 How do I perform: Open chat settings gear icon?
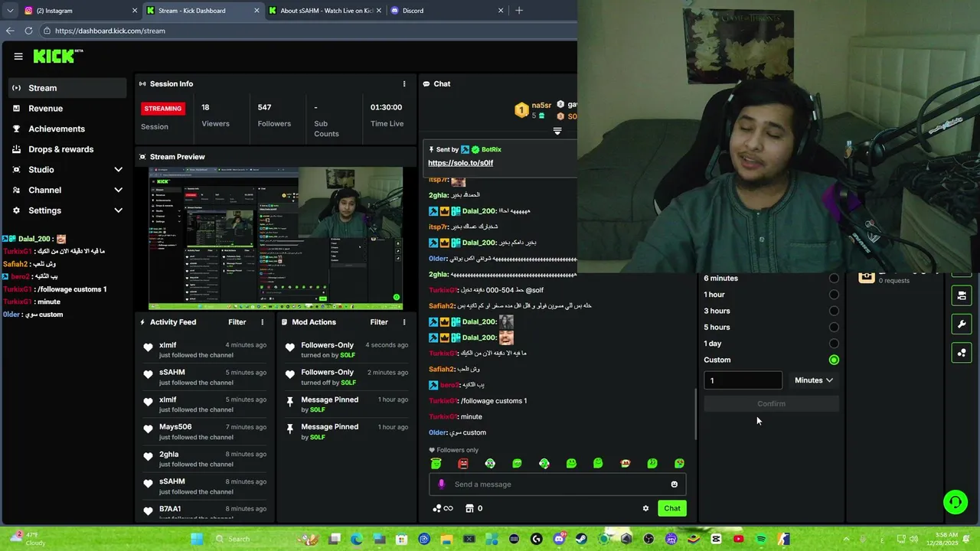[x=645, y=508]
